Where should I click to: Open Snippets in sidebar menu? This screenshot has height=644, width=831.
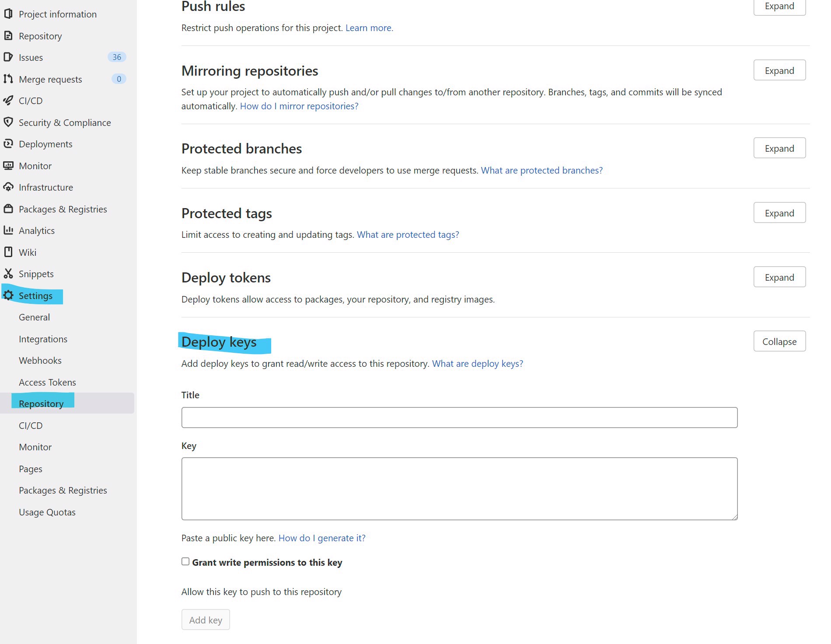36,274
